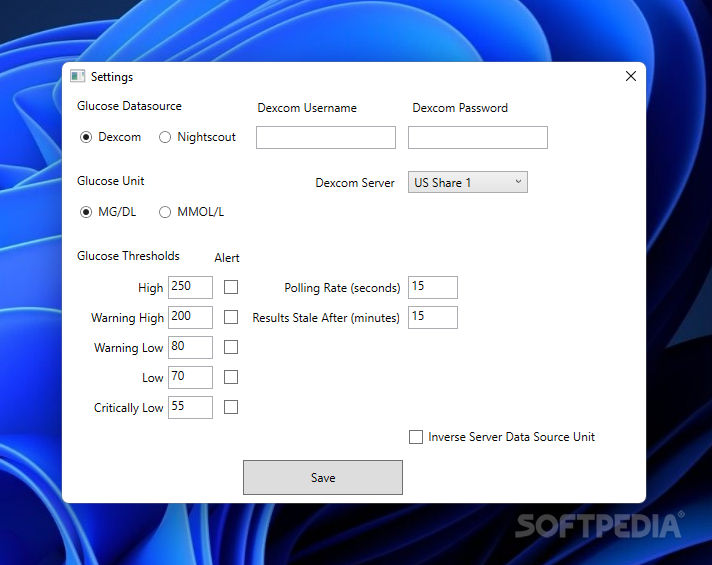The height and width of the screenshot is (565, 712).
Task: Focus the Dexcom Password field
Action: point(478,138)
